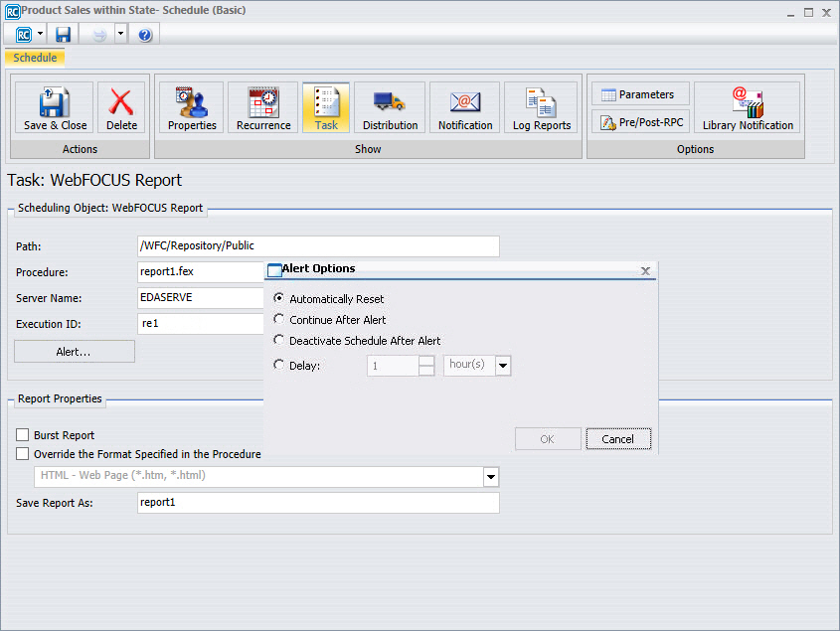This screenshot has height=631, width=840.
Task: Increase the Delay value stepper
Action: pyautogui.click(x=426, y=361)
